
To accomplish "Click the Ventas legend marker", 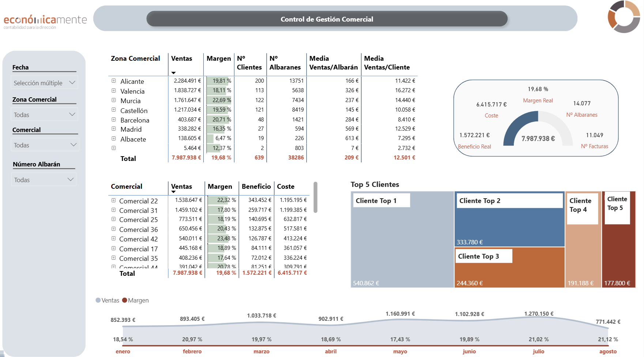I will point(98,300).
